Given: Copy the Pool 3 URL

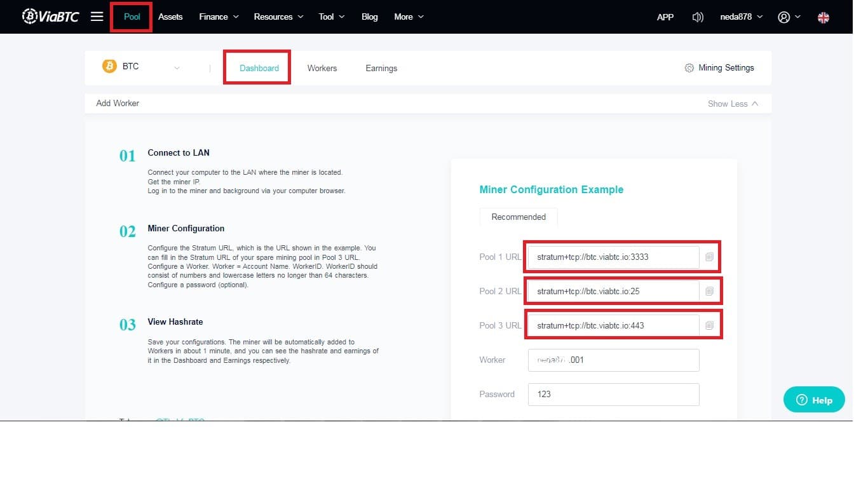Looking at the screenshot, I should pos(710,325).
